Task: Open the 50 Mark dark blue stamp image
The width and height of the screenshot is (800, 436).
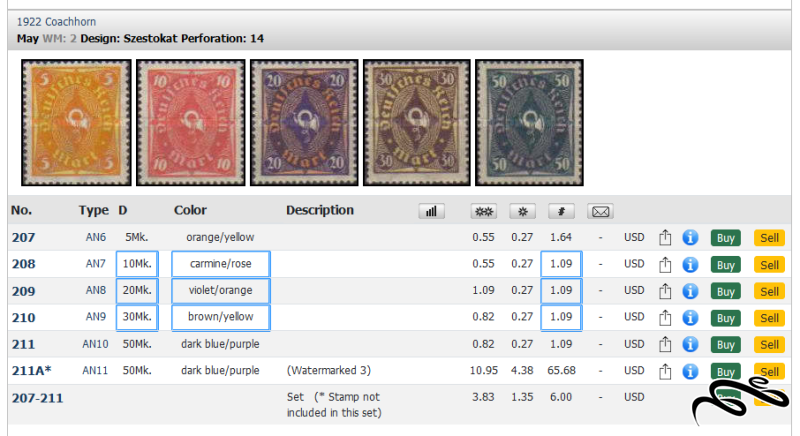Action: pyautogui.click(x=529, y=122)
